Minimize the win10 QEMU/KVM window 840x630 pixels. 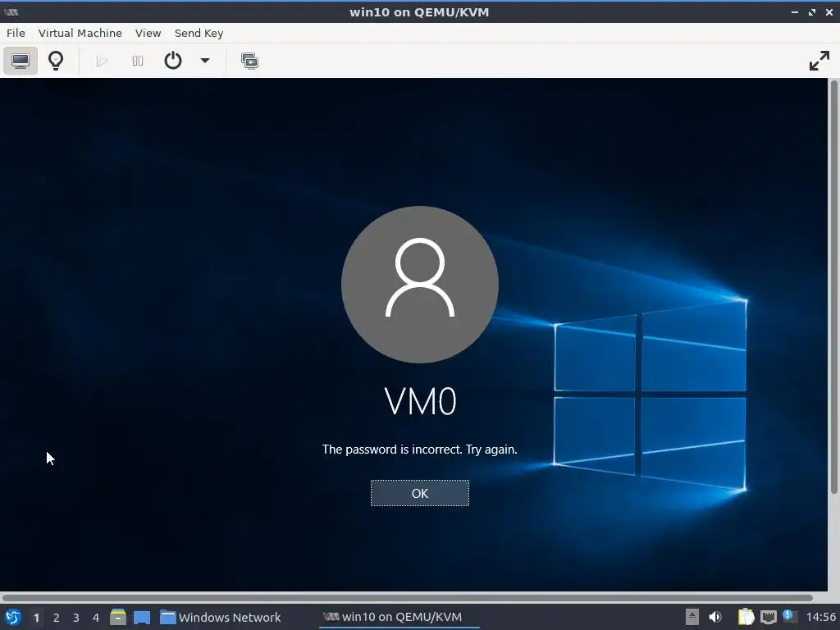(x=795, y=11)
